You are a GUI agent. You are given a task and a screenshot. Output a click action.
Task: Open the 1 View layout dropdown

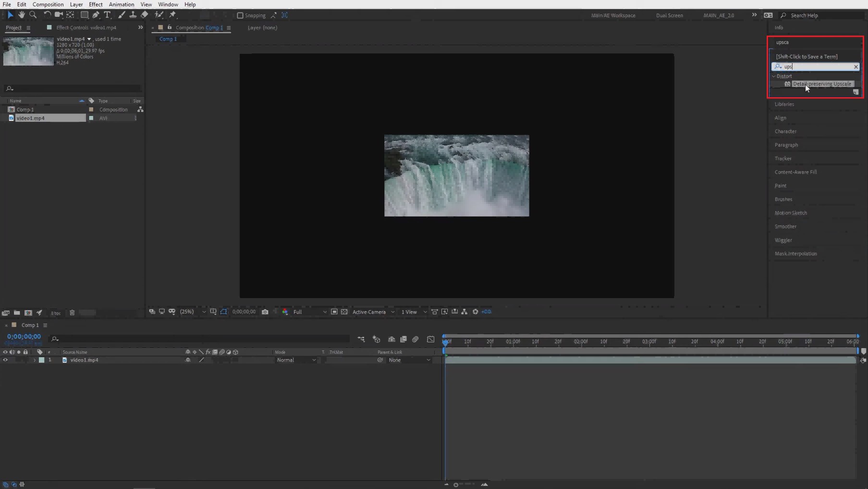[x=414, y=312]
